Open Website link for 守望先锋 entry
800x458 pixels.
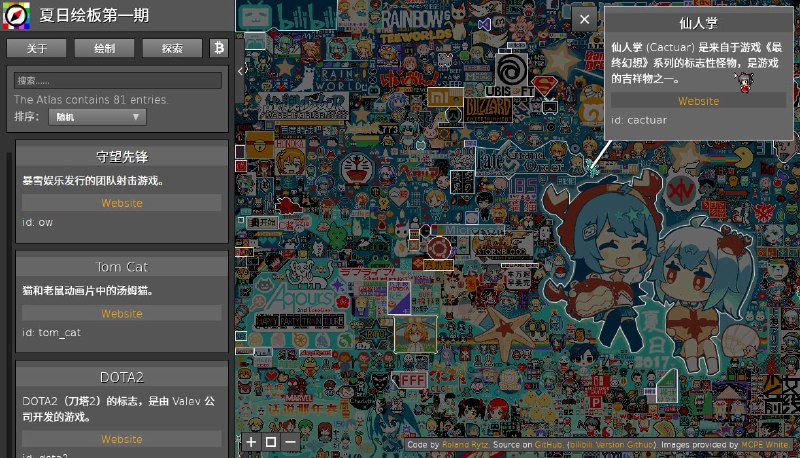click(122, 203)
